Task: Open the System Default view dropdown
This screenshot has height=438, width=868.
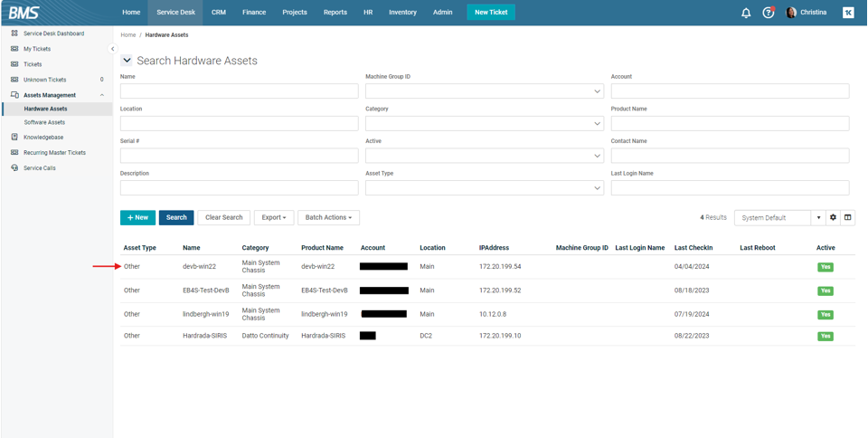Action: tap(818, 217)
